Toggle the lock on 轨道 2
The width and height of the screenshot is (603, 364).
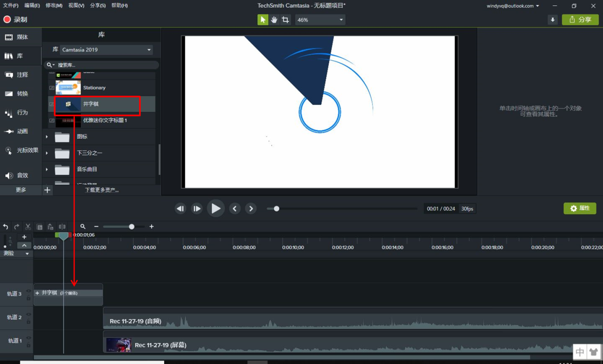29,322
